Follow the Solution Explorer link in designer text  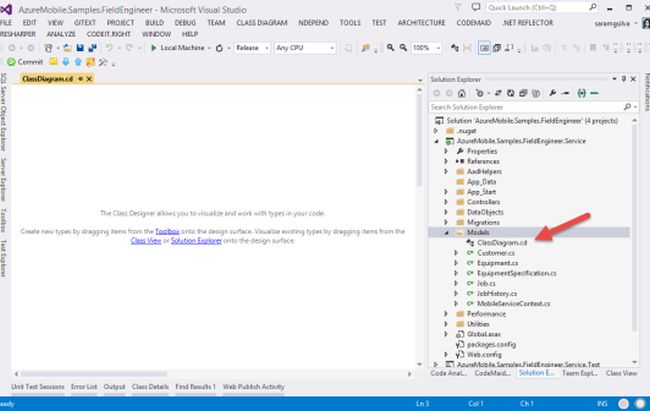197,241
